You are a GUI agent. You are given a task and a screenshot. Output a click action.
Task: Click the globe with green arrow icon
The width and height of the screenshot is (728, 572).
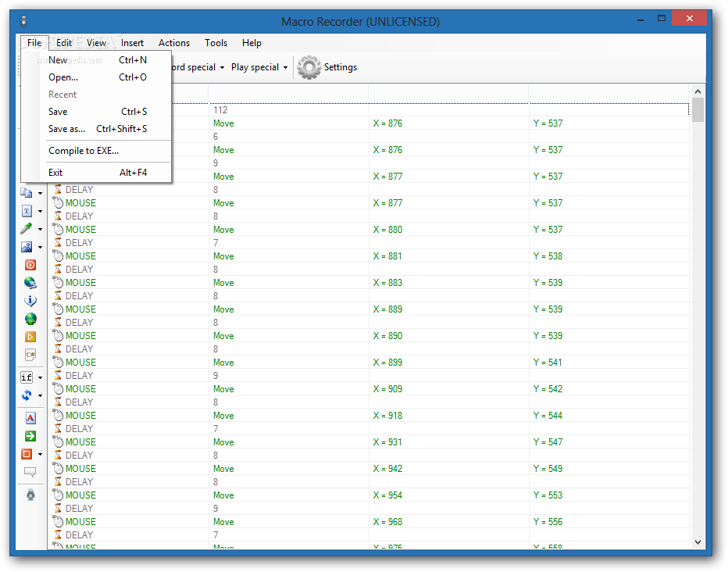30,319
